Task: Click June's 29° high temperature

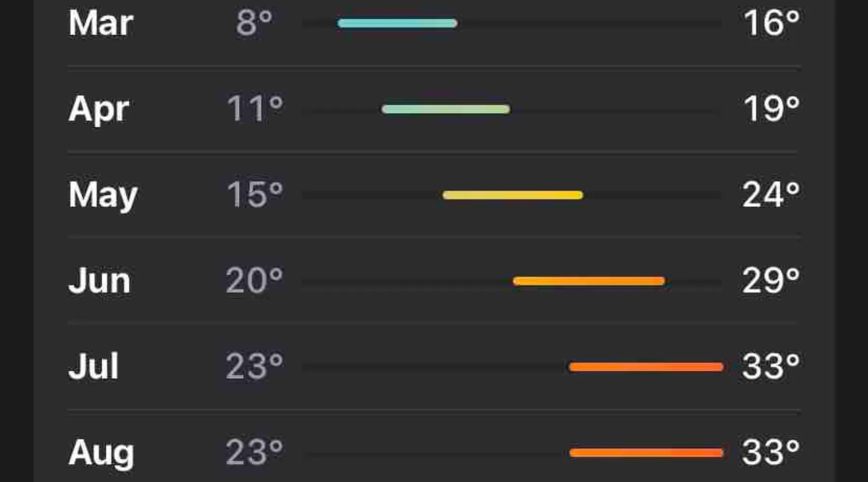Action: (771, 280)
